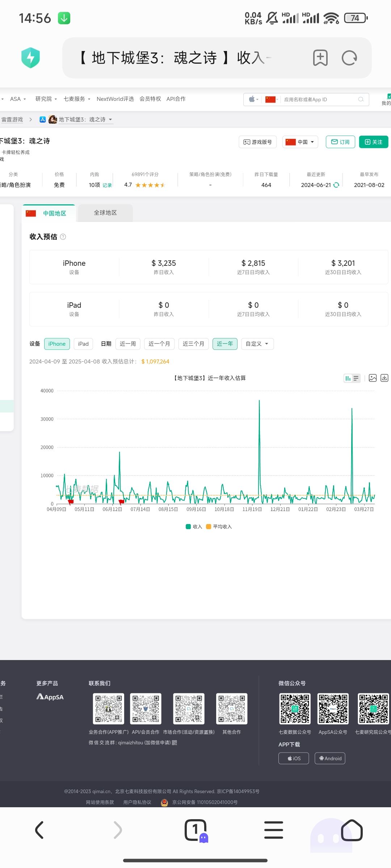The image size is (391, 868).
Task: Select 近一周 date range
Action: pyautogui.click(x=128, y=344)
